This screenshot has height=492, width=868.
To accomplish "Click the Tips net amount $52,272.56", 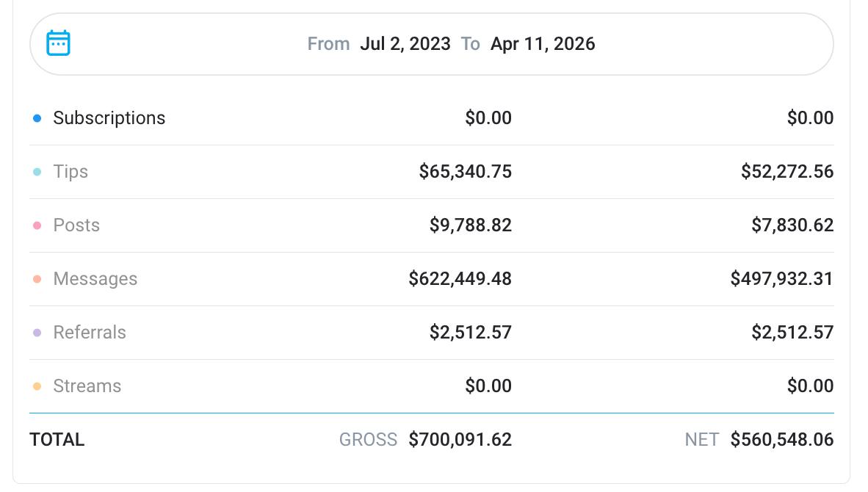I will tap(787, 172).
